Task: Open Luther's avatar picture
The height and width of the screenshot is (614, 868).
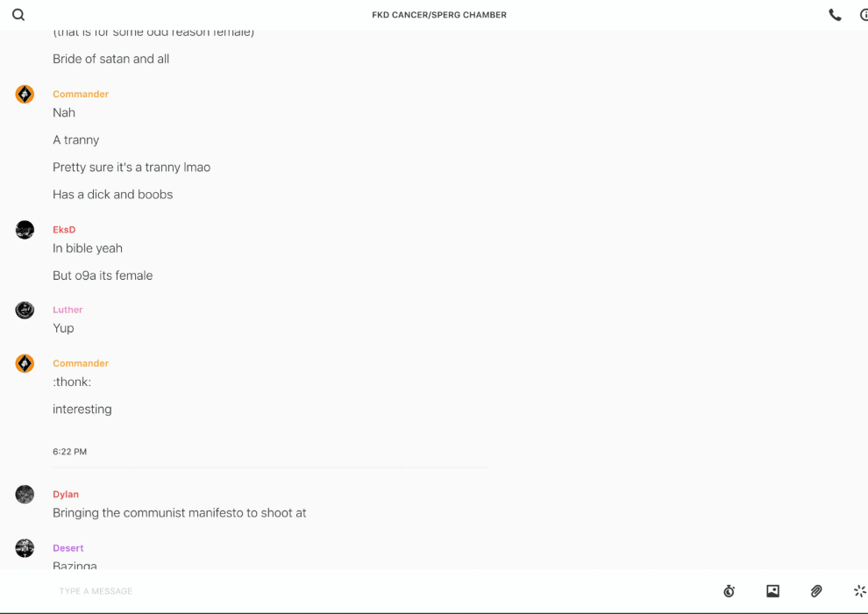Action: tap(25, 310)
